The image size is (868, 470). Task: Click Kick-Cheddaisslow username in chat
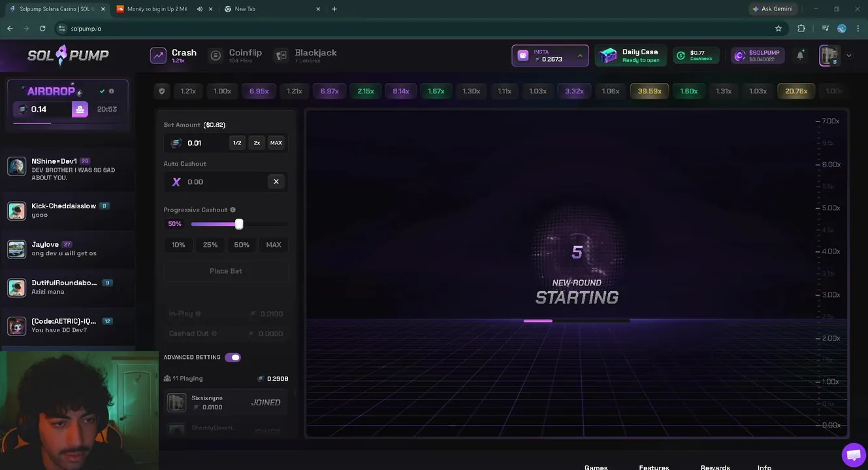click(x=64, y=206)
